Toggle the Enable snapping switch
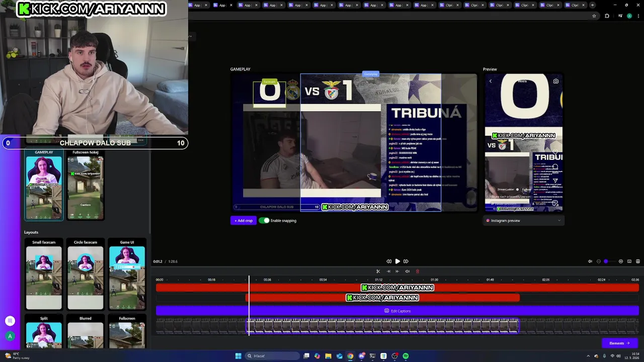The width and height of the screenshot is (644, 362). pyautogui.click(x=264, y=220)
